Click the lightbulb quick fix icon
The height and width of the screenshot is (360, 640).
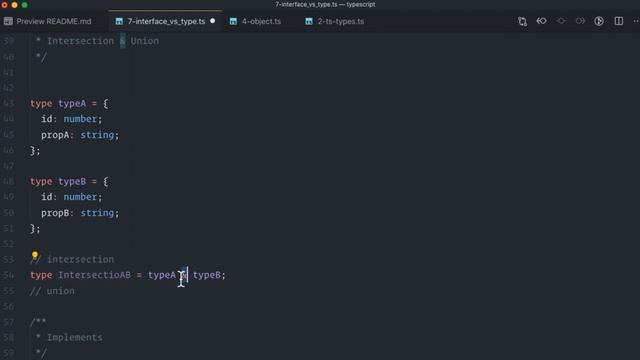coord(35,256)
